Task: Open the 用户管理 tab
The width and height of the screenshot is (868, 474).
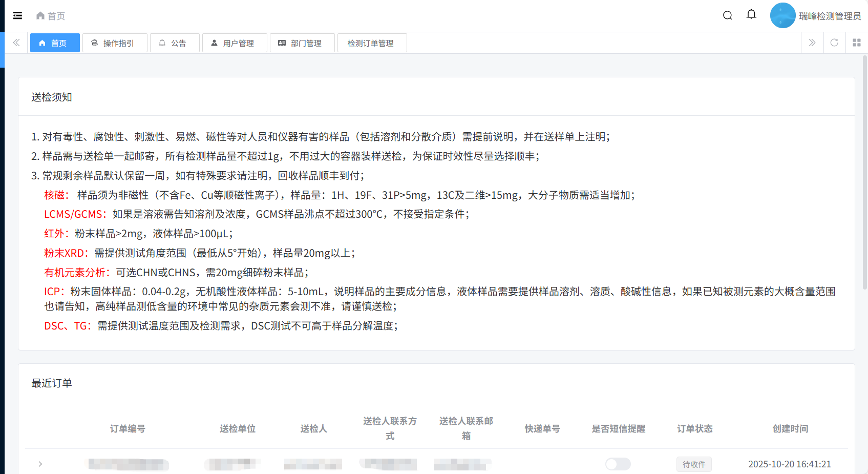Action: tap(235, 43)
